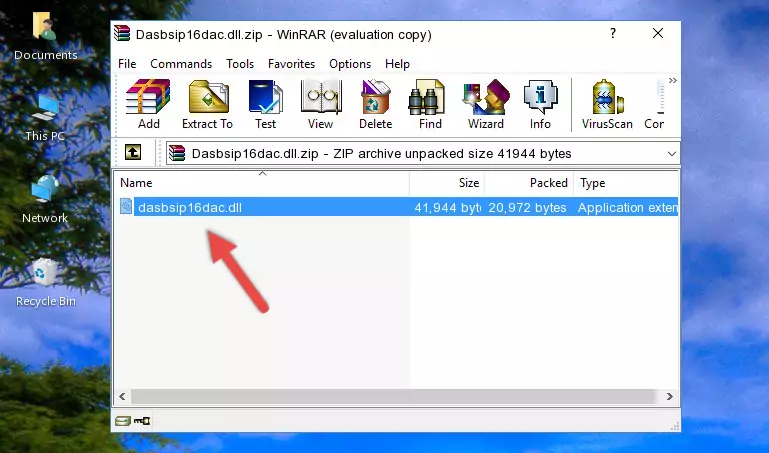The width and height of the screenshot is (769, 453).
Task: Click the dasbsip16dac.dll file icon
Action: click(126, 206)
